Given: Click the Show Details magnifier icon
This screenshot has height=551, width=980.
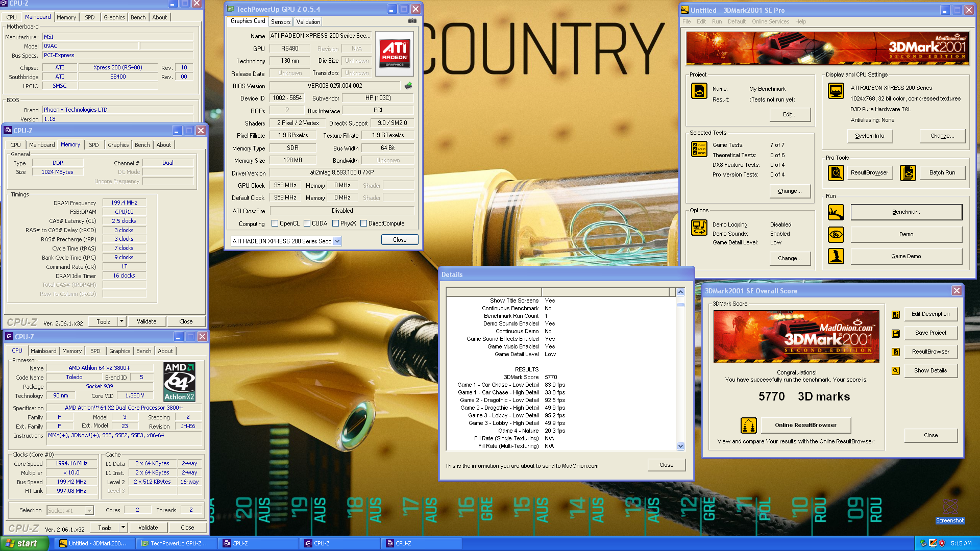Looking at the screenshot, I should [x=895, y=371].
